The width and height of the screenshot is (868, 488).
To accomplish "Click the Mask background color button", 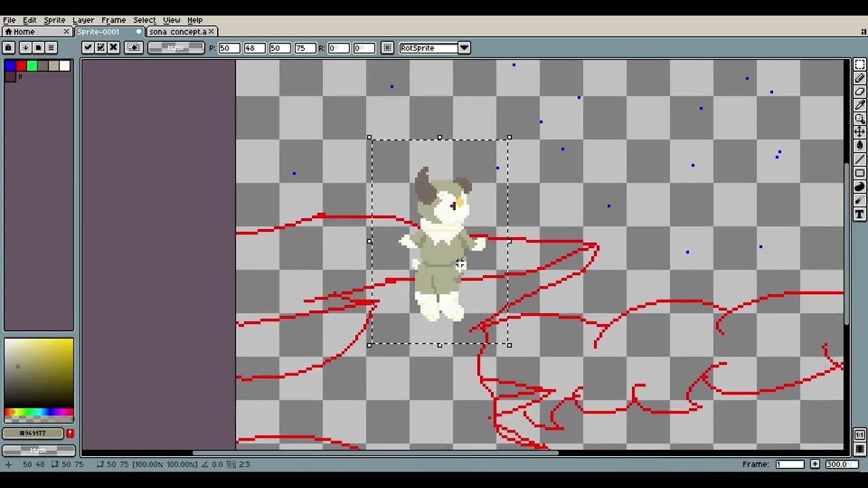I will pos(39,450).
